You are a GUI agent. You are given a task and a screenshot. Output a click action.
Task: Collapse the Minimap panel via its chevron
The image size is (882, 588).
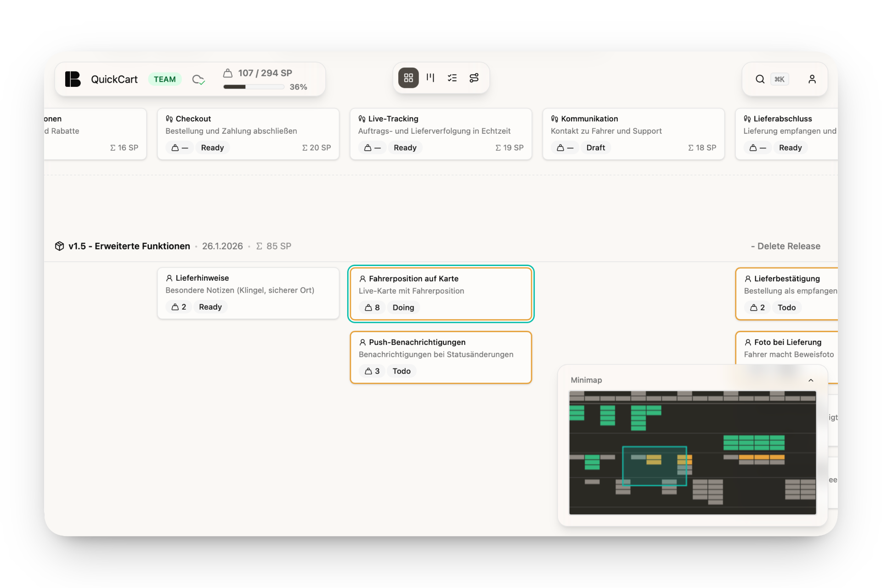[811, 380]
